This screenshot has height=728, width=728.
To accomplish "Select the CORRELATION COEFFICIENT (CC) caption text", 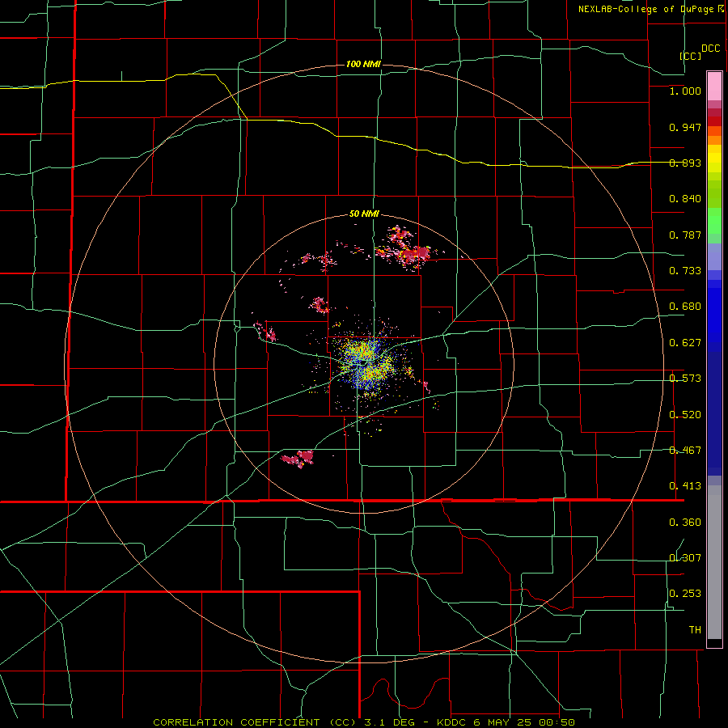I will 252,722.
